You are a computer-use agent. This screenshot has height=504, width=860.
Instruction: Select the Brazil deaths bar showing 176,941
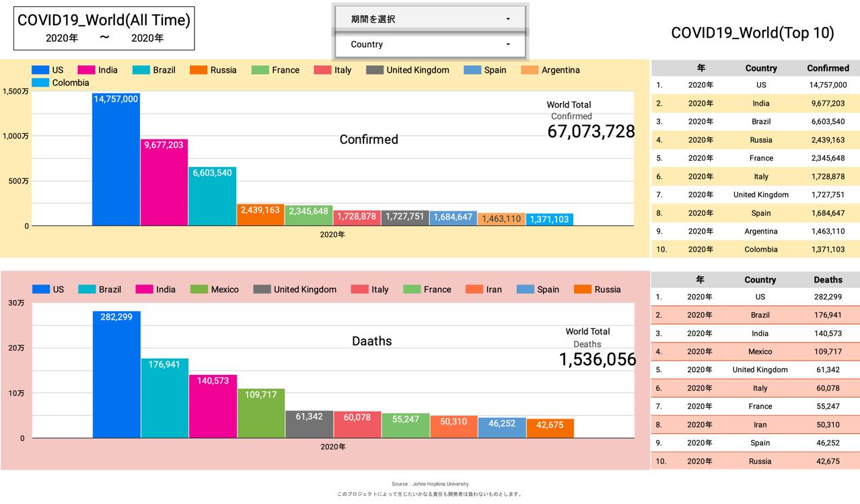click(x=164, y=400)
